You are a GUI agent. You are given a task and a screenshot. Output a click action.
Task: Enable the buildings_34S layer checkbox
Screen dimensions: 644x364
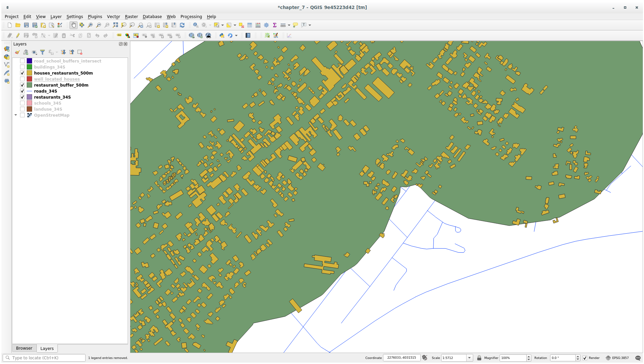click(22, 67)
